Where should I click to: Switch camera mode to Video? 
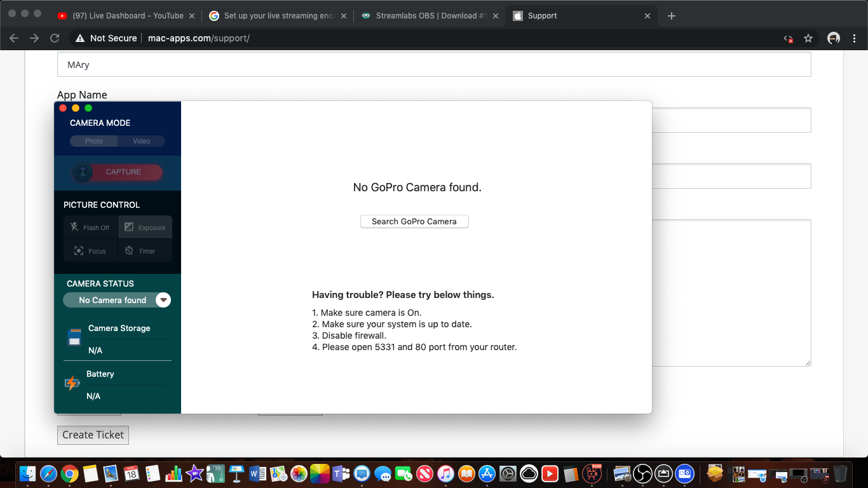[141, 141]
